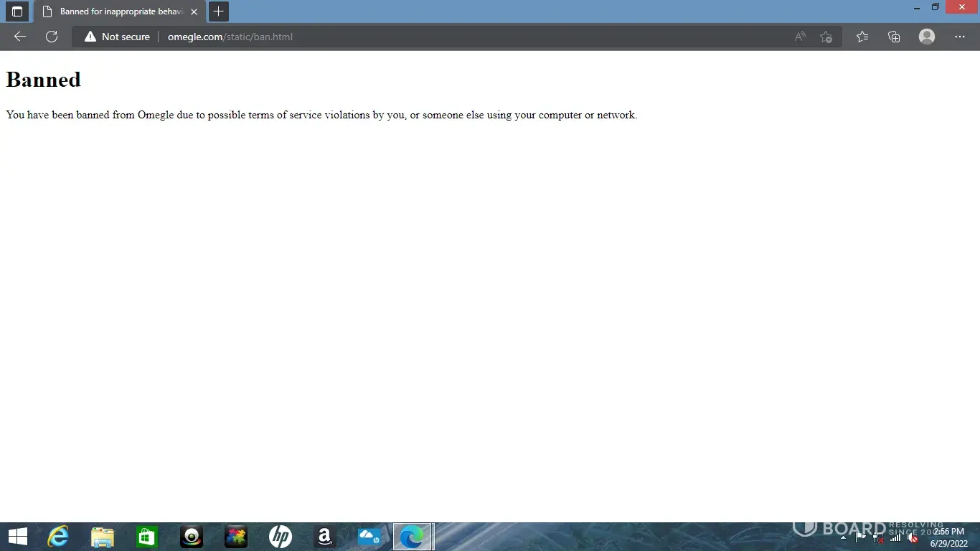Click the Read aloud icon

(800, 37)
